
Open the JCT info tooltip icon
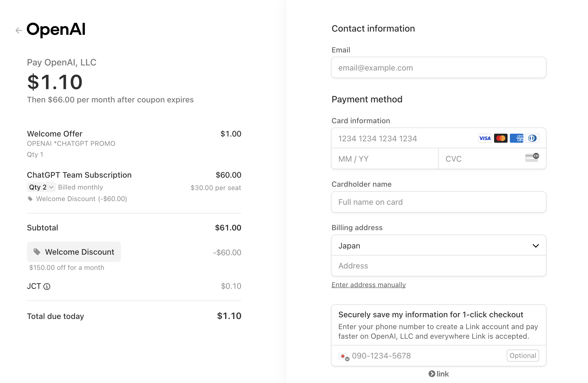(x=47, y=287)
